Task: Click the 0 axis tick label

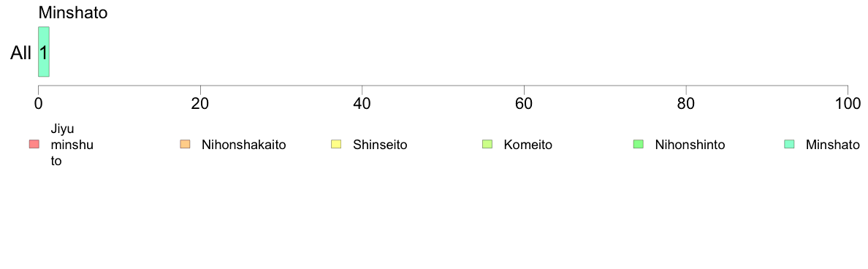Action: click(x=38, y=103)
